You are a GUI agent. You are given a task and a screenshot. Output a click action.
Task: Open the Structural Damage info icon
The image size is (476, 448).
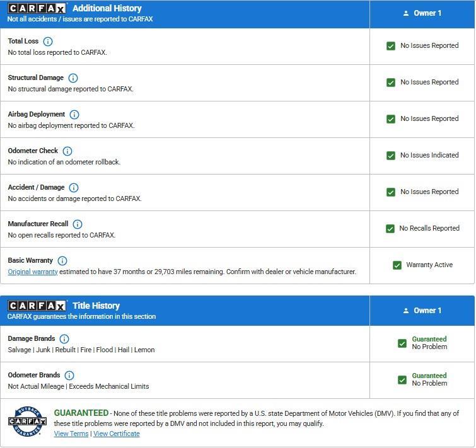(x=73, y=78)
